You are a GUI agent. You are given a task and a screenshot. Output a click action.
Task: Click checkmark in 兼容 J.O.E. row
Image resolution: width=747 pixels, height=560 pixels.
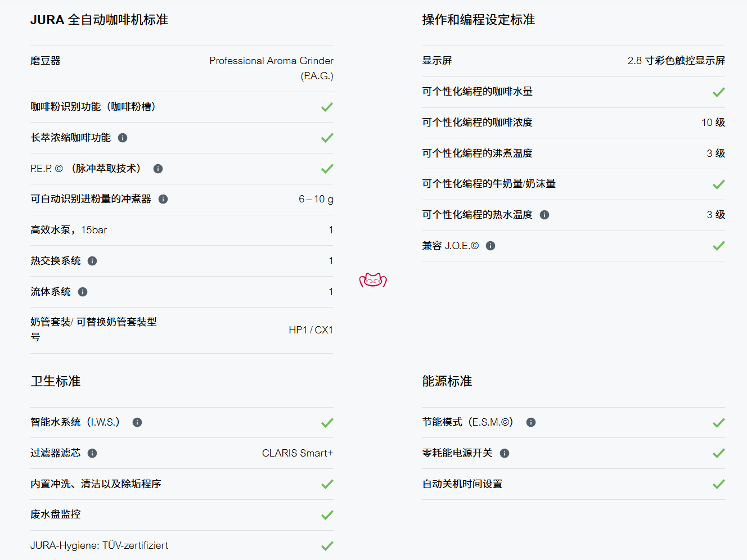pos(719,246)
